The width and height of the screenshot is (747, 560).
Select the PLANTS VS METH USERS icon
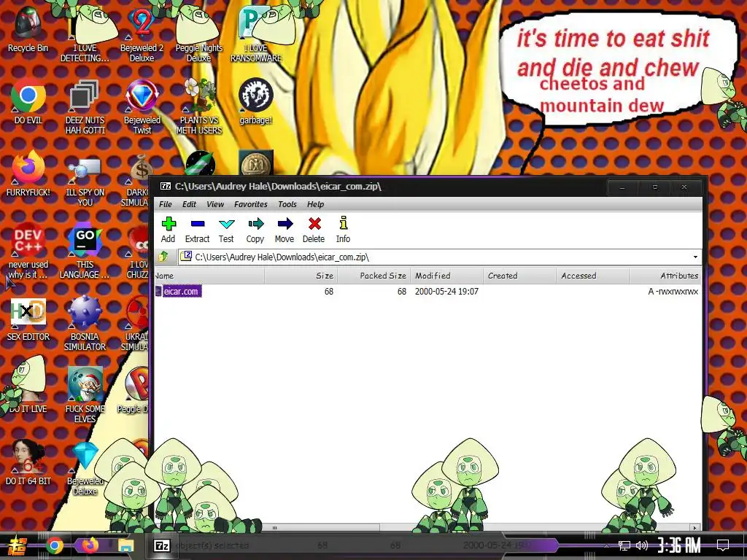tap(198, 107)
